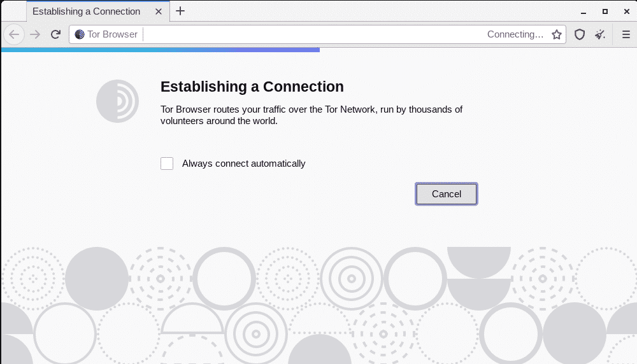The width and height of the screenshot is (637, 364).
Task: Click the New Identity broom icon
Action: coord(600,34)
